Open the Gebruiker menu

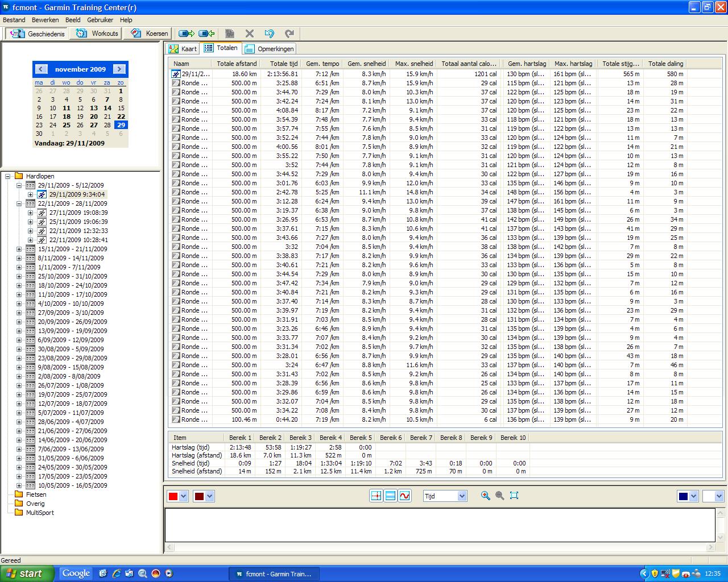[100, 20]
